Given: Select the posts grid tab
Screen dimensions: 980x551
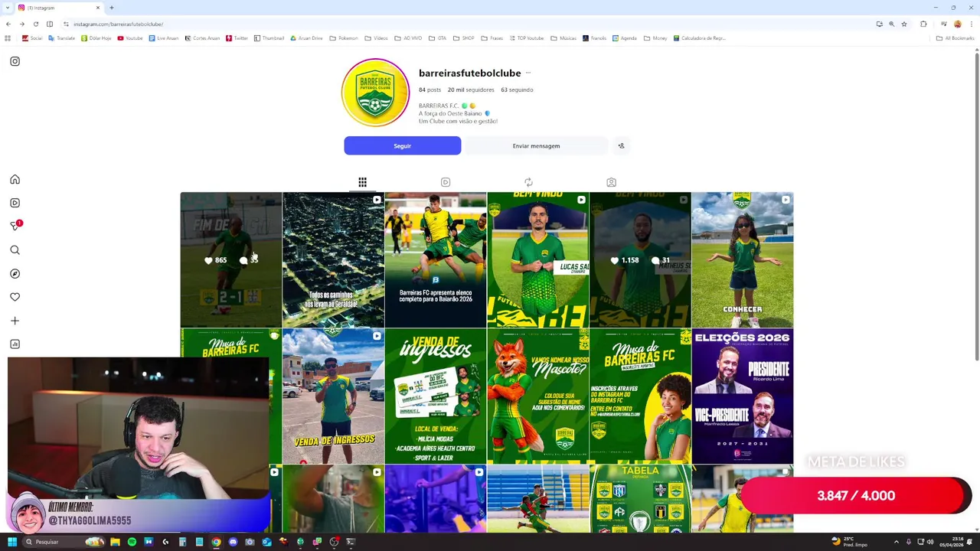Looking at the screenshot, I should pos(362,182).
